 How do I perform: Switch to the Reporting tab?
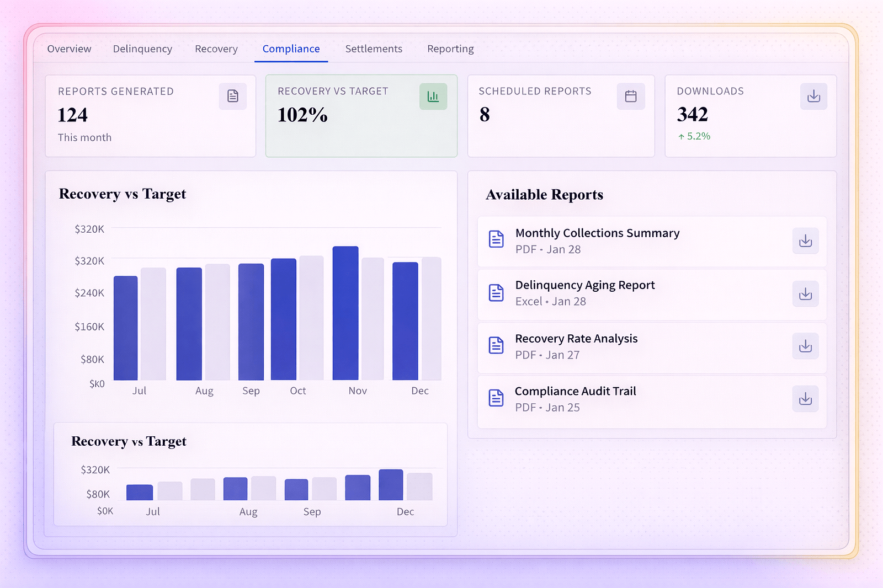point(450,49)
